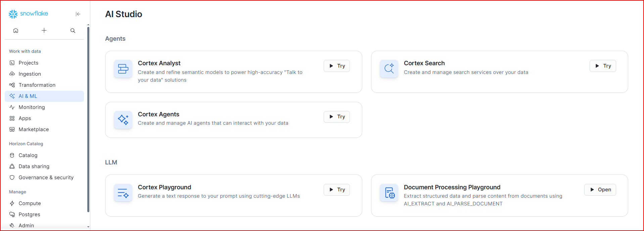Click the Cortex Search title
Screen dimensions: 644x231
coord(424,63)
